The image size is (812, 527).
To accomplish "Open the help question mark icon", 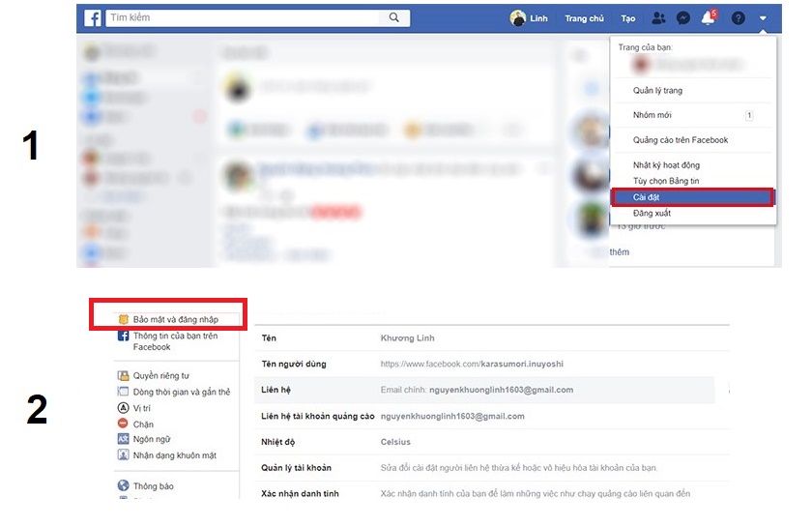I will tap(738, 18).
